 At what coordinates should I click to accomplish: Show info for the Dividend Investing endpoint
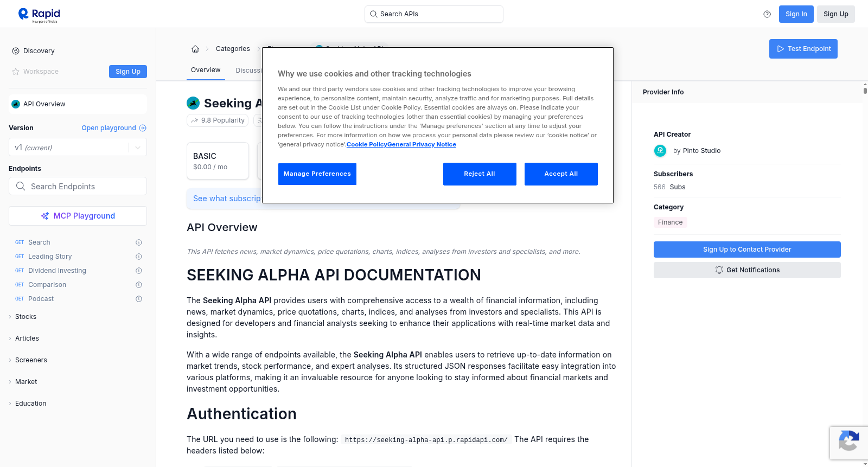(139, 271)
